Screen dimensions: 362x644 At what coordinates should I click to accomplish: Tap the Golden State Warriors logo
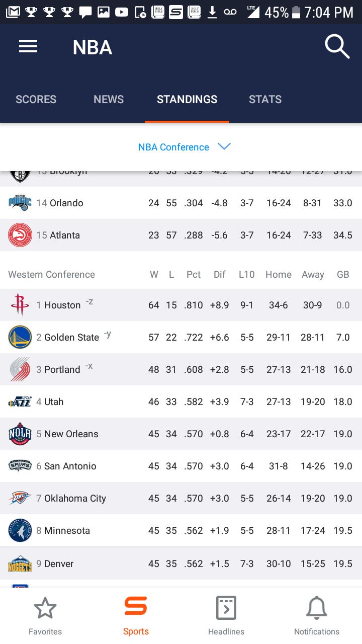pos(20,337)
